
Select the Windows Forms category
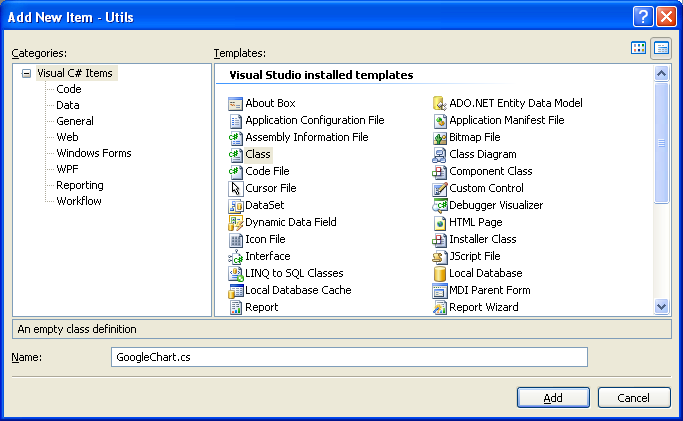tap(94, 153)
